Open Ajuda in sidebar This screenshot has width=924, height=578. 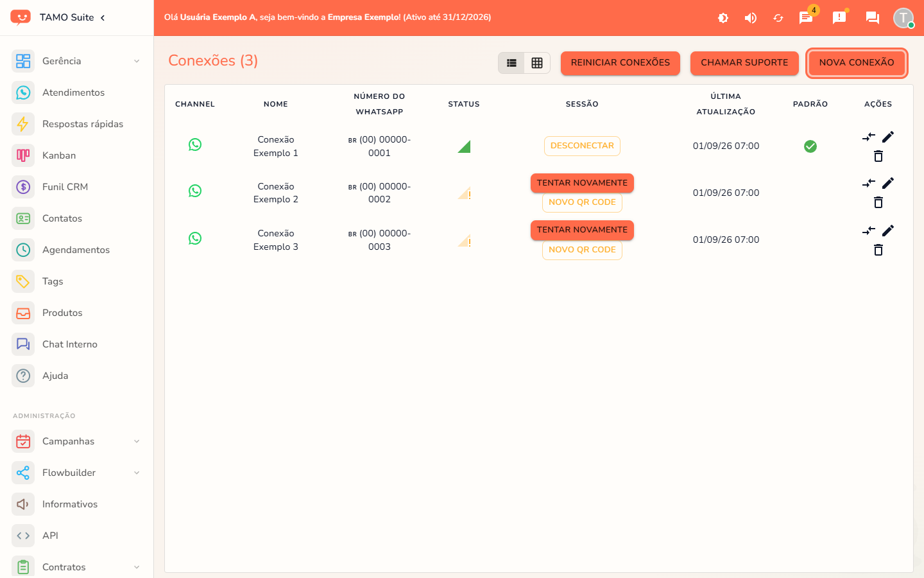[77, 376]
